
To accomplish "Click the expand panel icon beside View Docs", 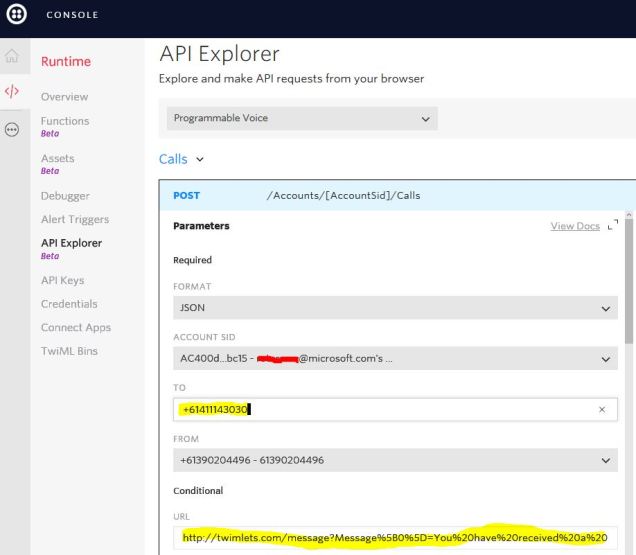I will click(612, 226).
